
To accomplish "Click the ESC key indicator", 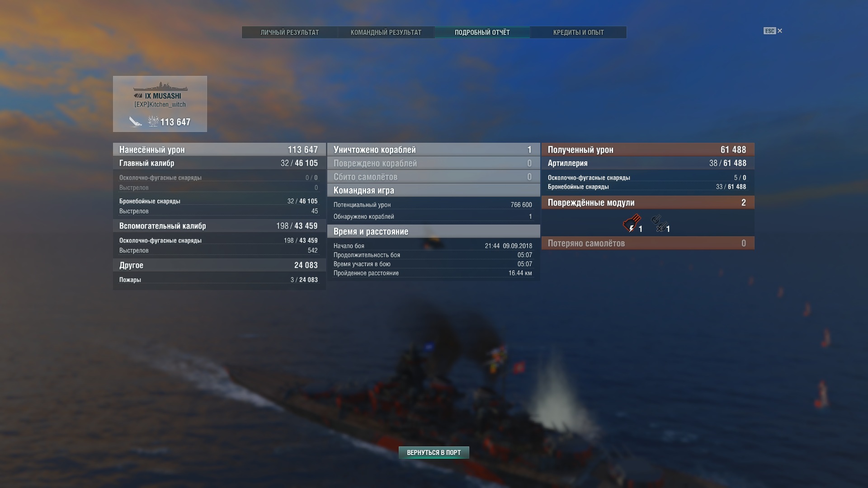I will pos(769,31).
